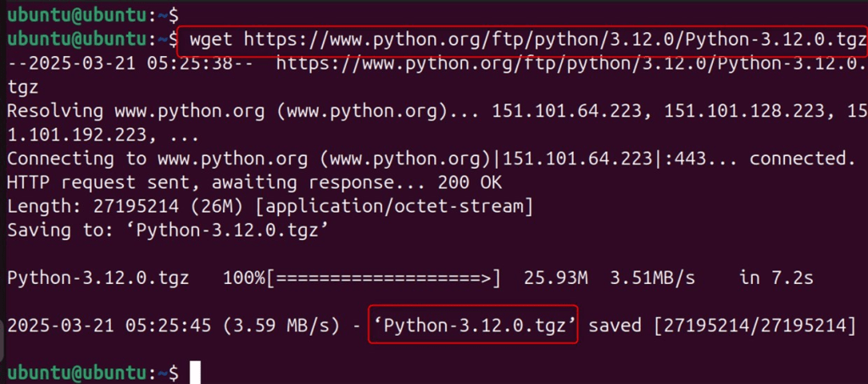Viewport: 868px width, 384px height.
Task: Click the red-boxed filename before 'saved'
Action: point(472,326)
